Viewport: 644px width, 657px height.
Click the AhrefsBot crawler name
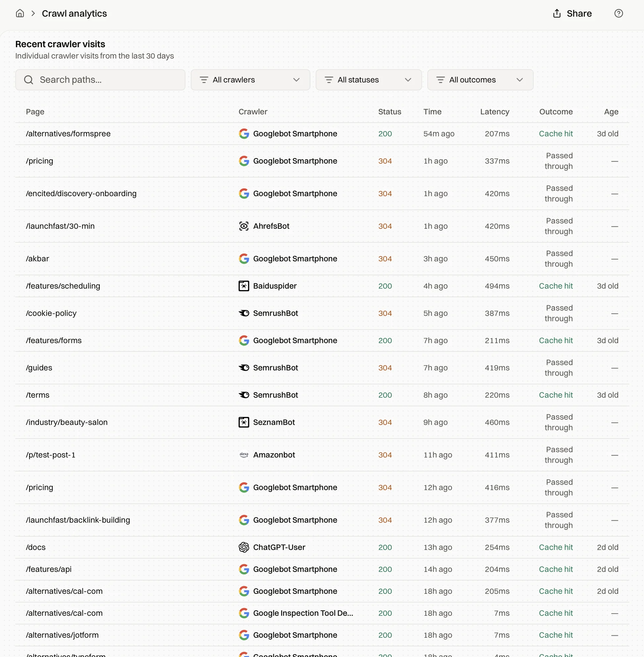coord(271,226)
